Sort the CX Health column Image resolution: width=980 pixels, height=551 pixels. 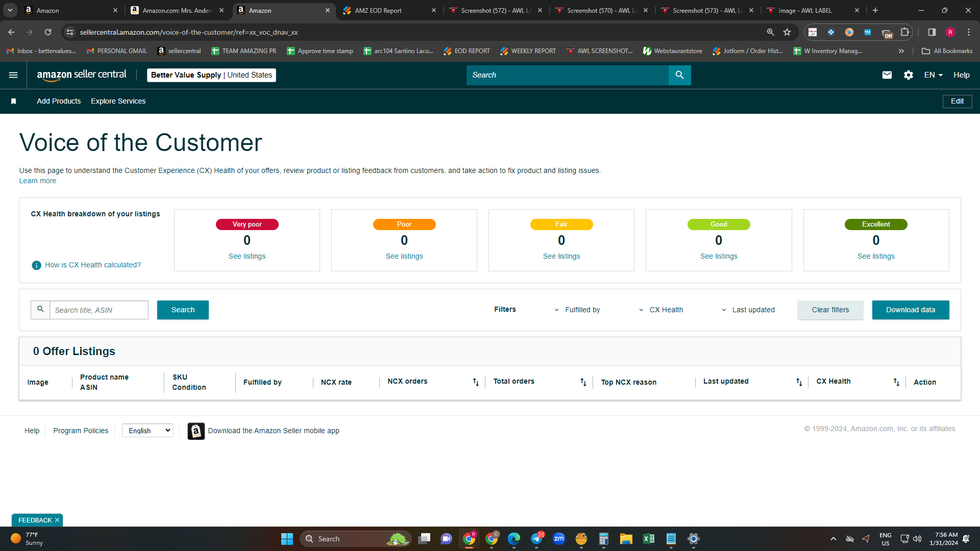(x=896, y=382)
